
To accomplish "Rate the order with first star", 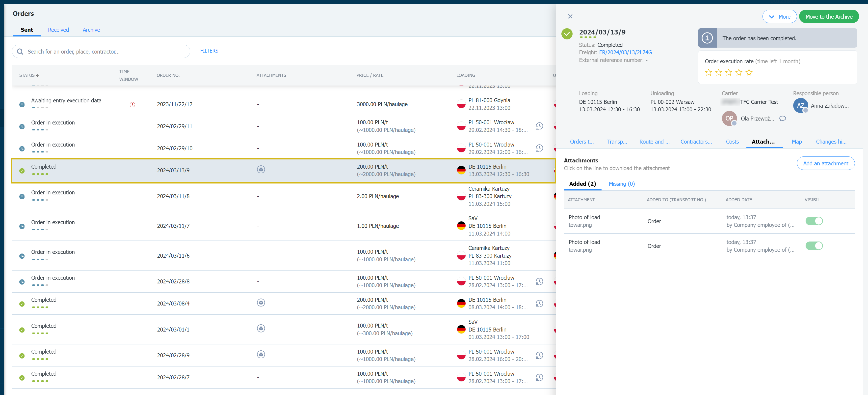I will 709,72.
